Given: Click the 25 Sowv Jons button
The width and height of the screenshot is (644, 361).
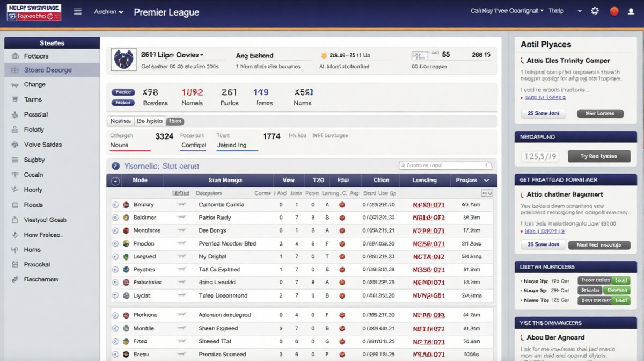Looking at the screenshot, I should point(543,114).
